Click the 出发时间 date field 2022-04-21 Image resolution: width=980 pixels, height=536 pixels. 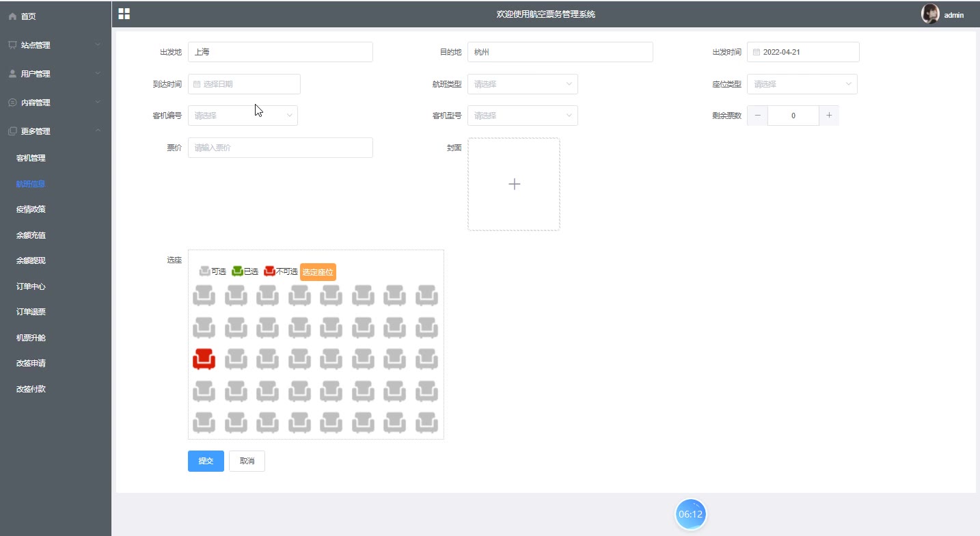pos(803,52)
